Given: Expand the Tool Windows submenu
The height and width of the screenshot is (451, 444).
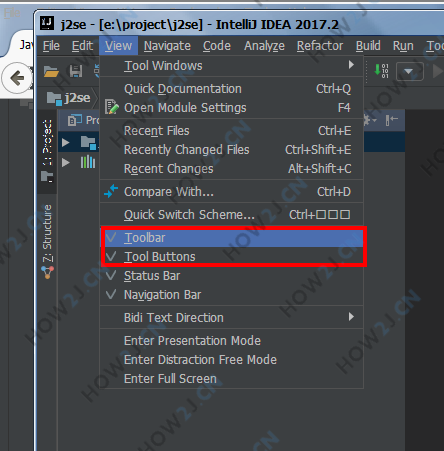Looking at the screenshot, I should [232, 66].
